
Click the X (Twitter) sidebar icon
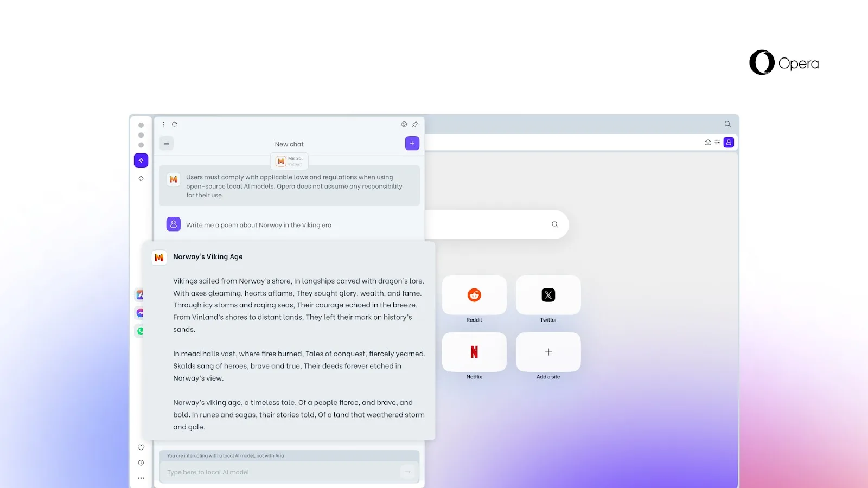(x=140, y=294)
